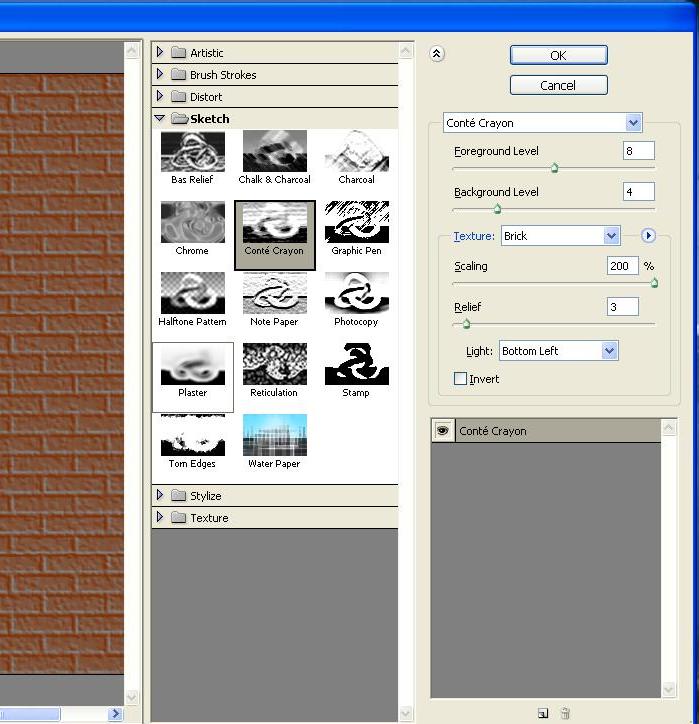Click the Relief slider handle

(466, 324)
